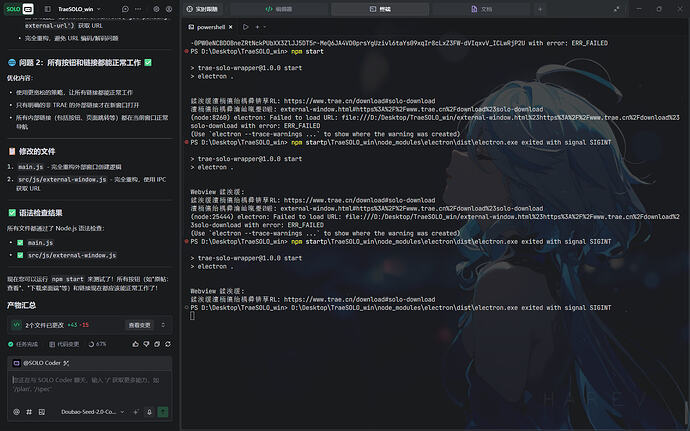Click the # context icon in chat box
The width and height of the screenshot is (690, 431).
(29, 412)
